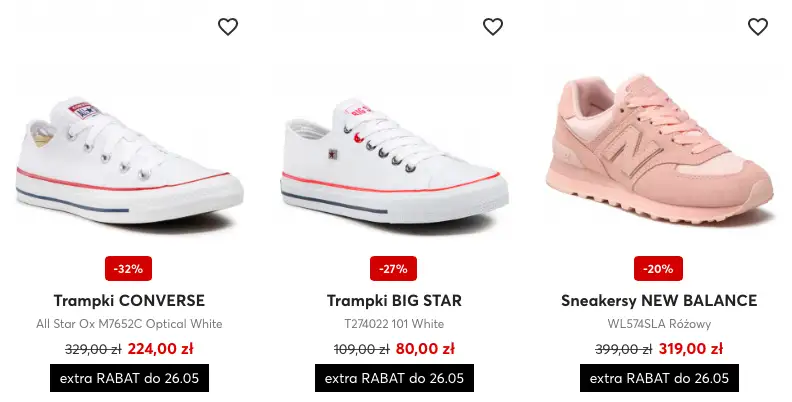
Task: Open the white Converse shoe image
Action: pyautogui.click(x=129, y=160)
